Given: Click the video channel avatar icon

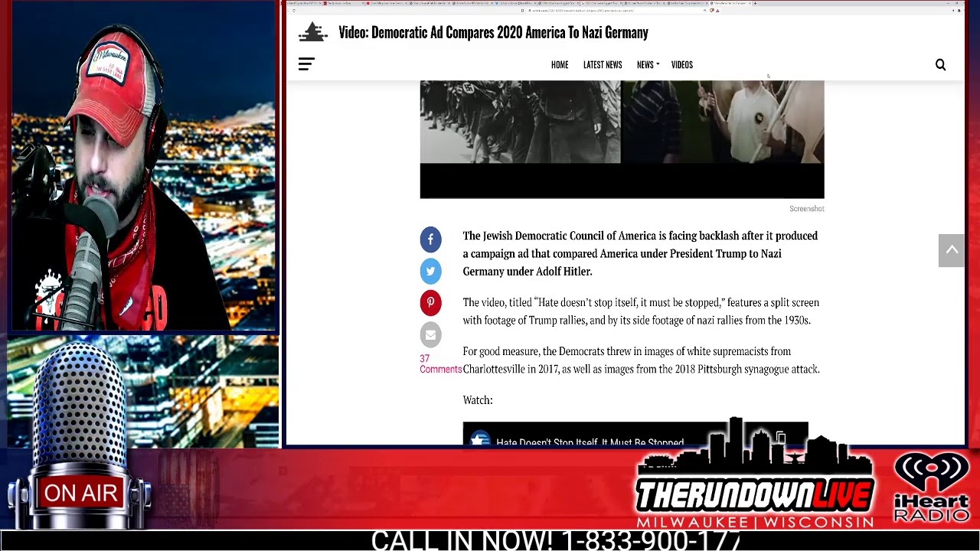Looking at the screenshot, I should point(480,439).
